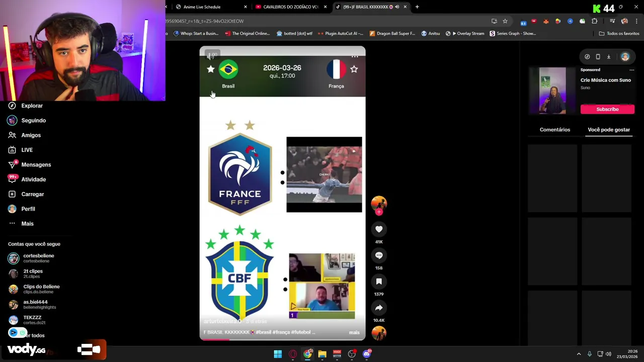644x362 pixels.
Task: Open Discord from the taskbar
Action: 367,354
